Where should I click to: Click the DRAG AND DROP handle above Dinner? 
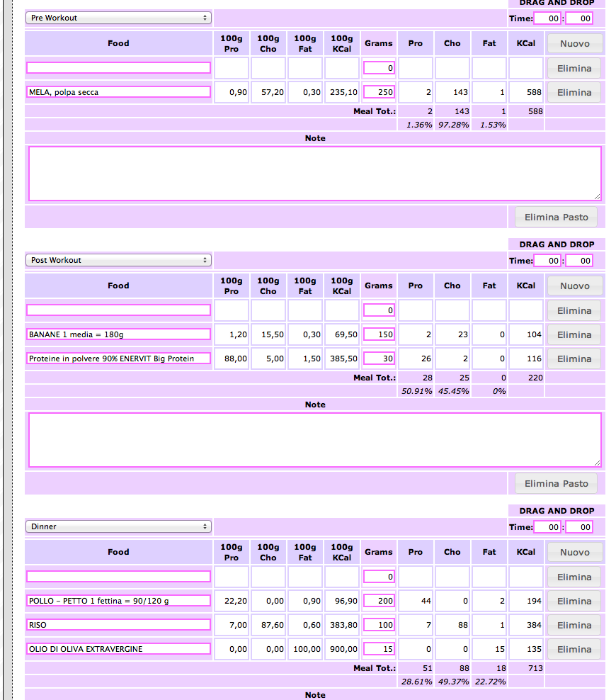[x=557, y=511]
